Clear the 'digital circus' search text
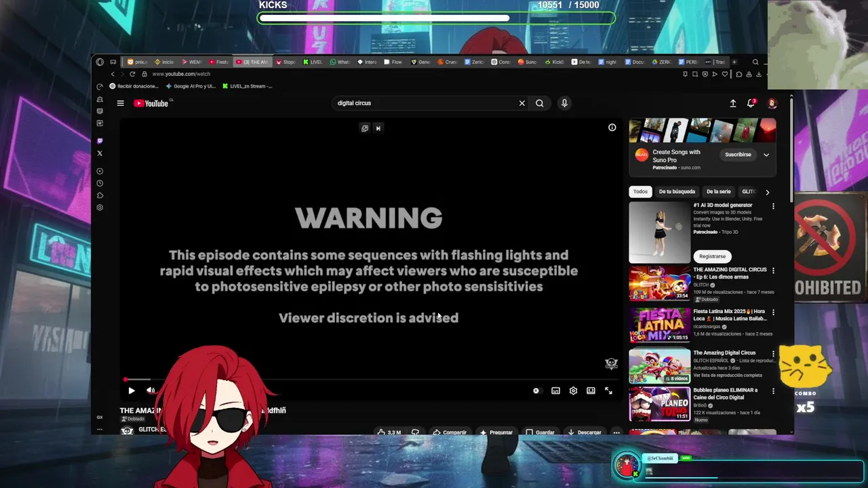The image size is (868, 488). pyautogui.click(x=522, y=103)
